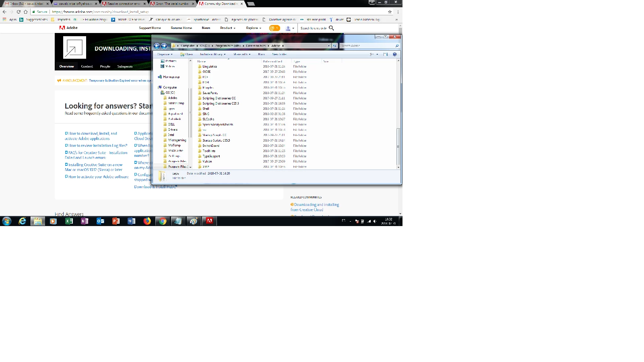This screenshot has height=362, width=644.
Task: Open Word from the taskbar
Action: (x=131, y=221)
